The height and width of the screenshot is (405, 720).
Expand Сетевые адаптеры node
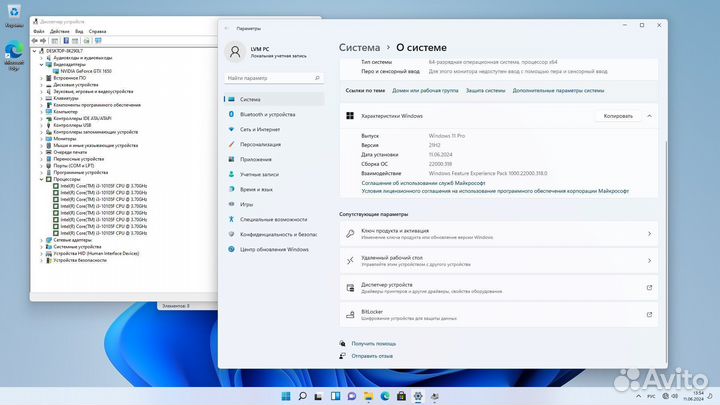pos(41,240)
